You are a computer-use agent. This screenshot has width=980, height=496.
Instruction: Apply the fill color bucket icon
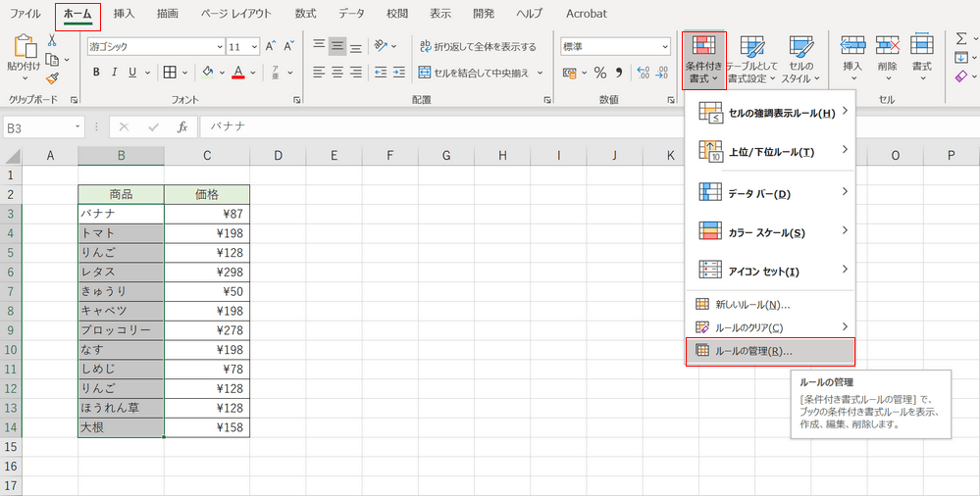click(208, 73)
